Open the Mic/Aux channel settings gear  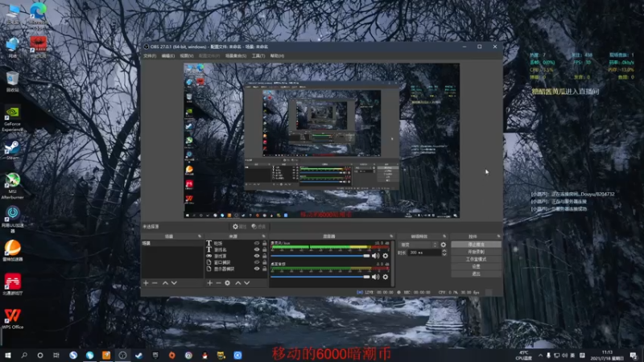point(386,256)
